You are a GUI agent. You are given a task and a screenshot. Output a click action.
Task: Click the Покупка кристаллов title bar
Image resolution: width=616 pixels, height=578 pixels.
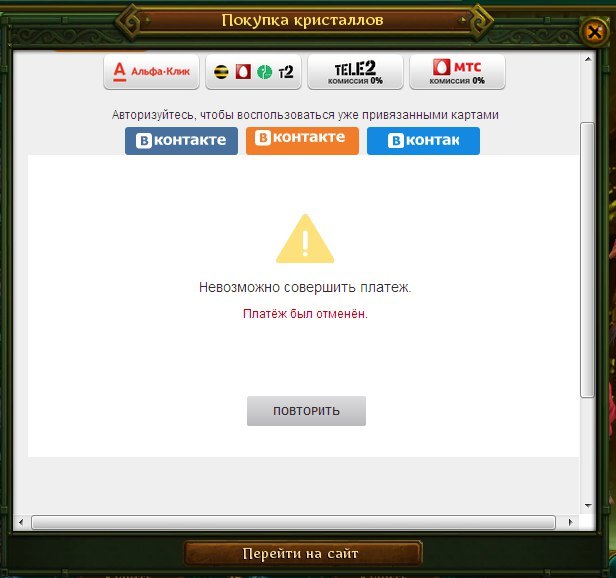coord(301,20)
